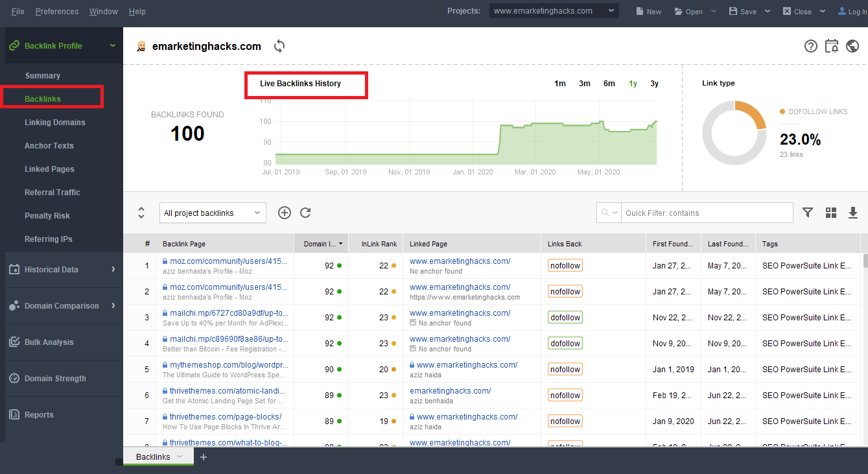This screenshot has height=474, width=868.
Task: Go to Linking Domains in sidebar
Action: (55, 123)
